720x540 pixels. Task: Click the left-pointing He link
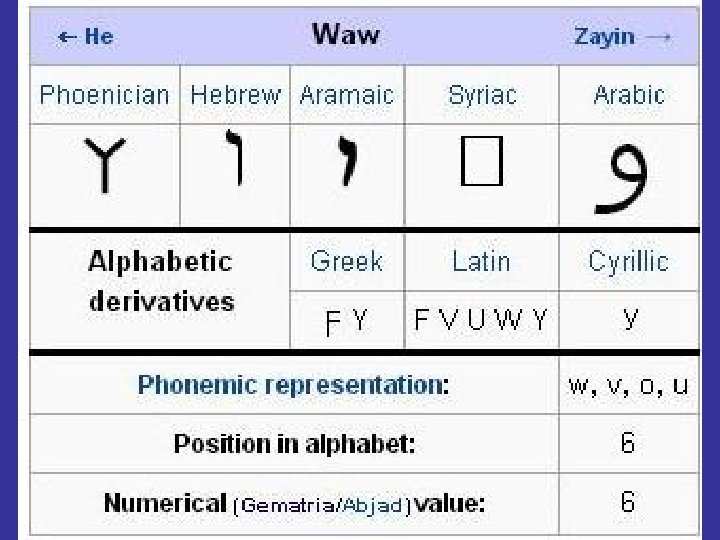86,37
